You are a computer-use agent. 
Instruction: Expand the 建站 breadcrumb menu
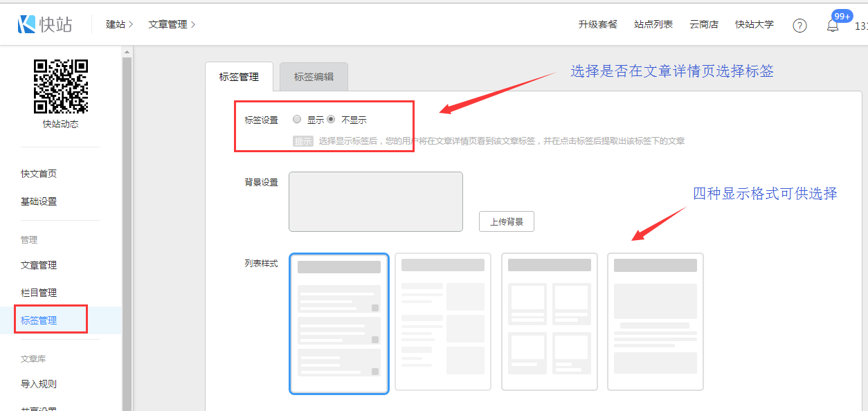pyautogui.click(x=119, y=24)
